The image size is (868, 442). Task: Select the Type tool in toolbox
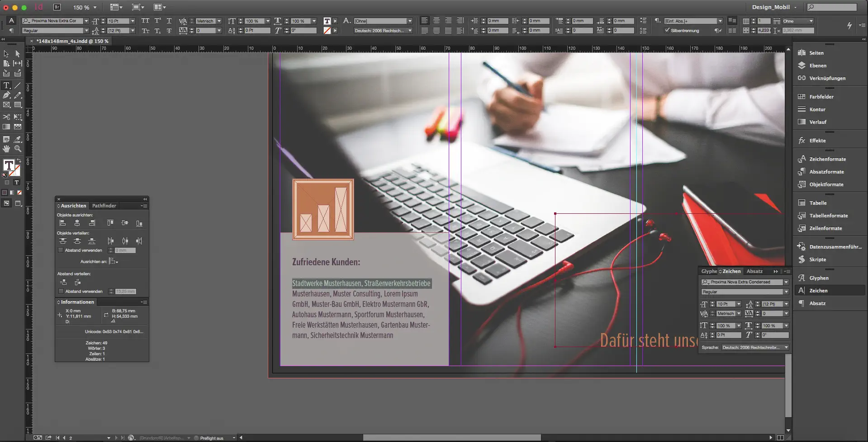tap(6, 85)
